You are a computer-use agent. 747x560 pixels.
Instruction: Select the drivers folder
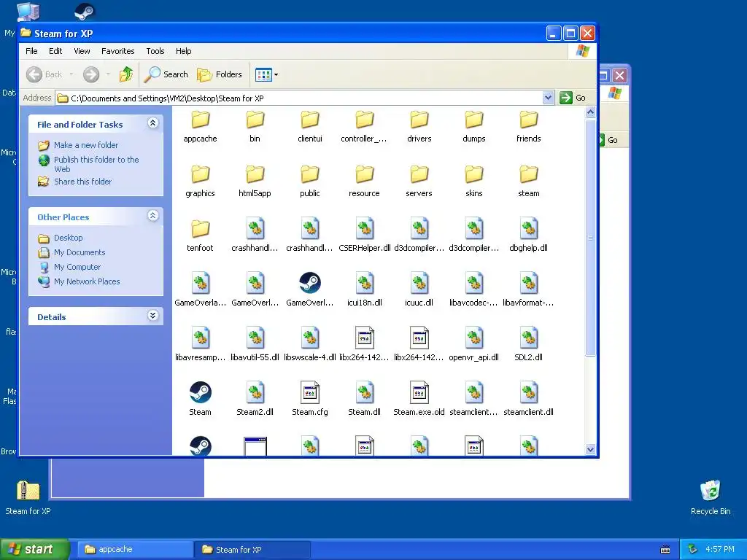pyautogui.click(x=419, y=125)
